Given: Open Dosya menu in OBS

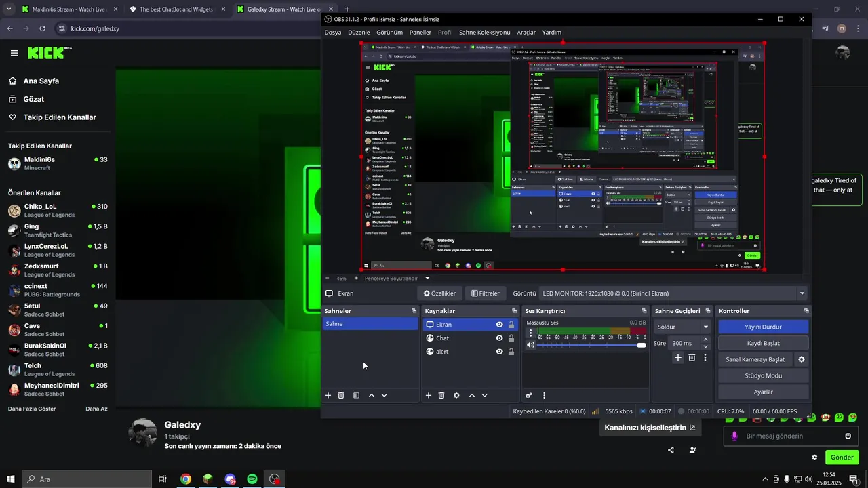Looking at the screenshot, I should [333, 32].
